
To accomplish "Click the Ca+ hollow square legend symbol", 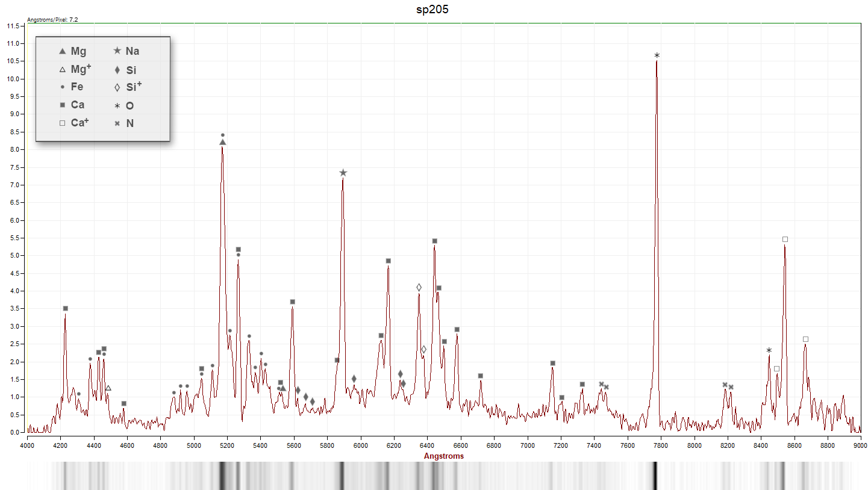I will 62,123.
